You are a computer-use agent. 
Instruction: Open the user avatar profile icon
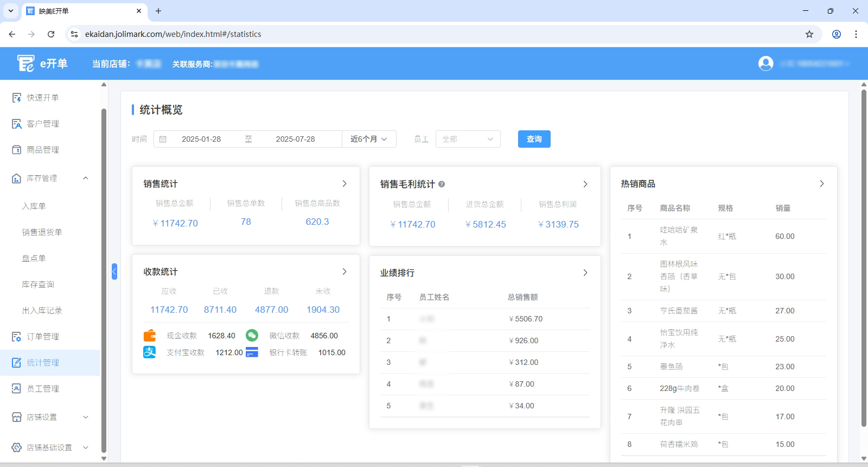[x=765, y=64]
